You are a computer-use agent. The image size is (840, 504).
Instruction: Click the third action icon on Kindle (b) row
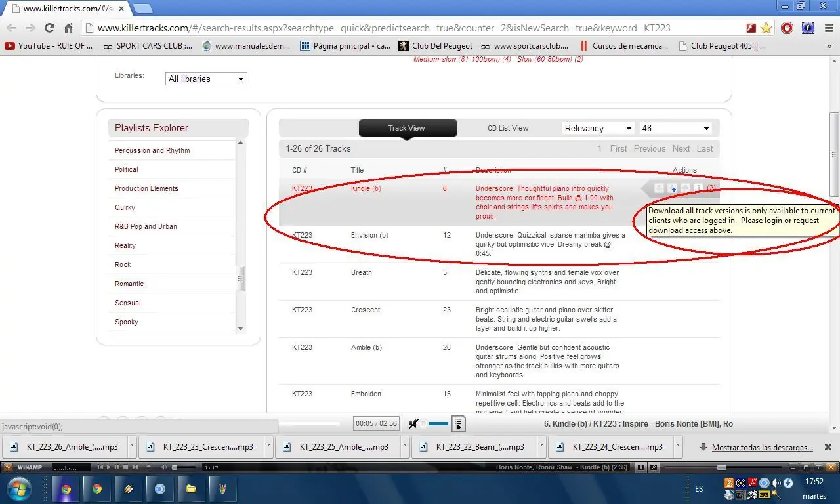tap(686, 188)
